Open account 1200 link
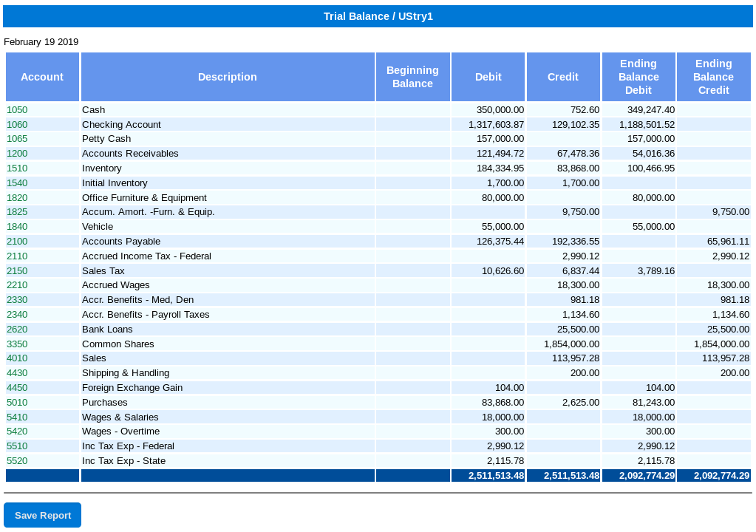 pos(17,153)
